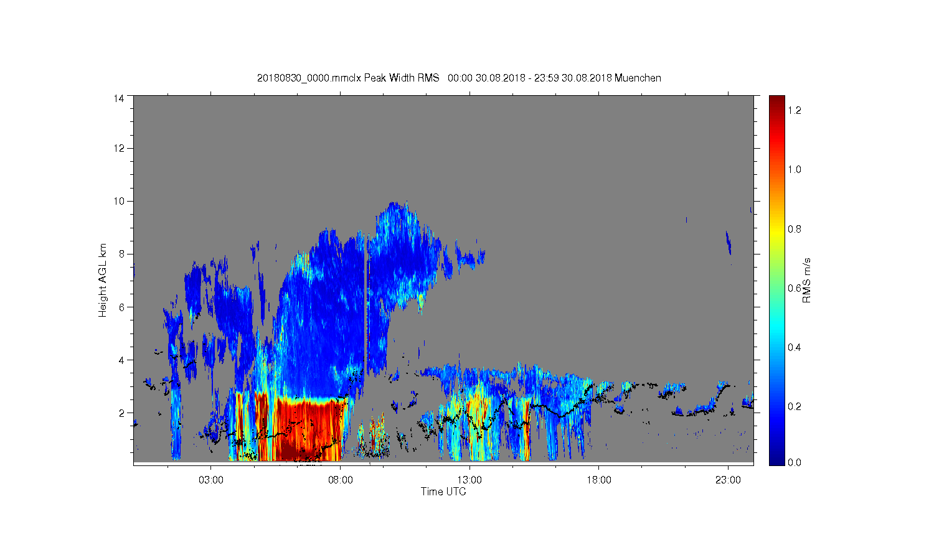This screenshot has height=560, width=934.
Task: Select the color bar tick label 0.6
Action: tap(795, 288)
